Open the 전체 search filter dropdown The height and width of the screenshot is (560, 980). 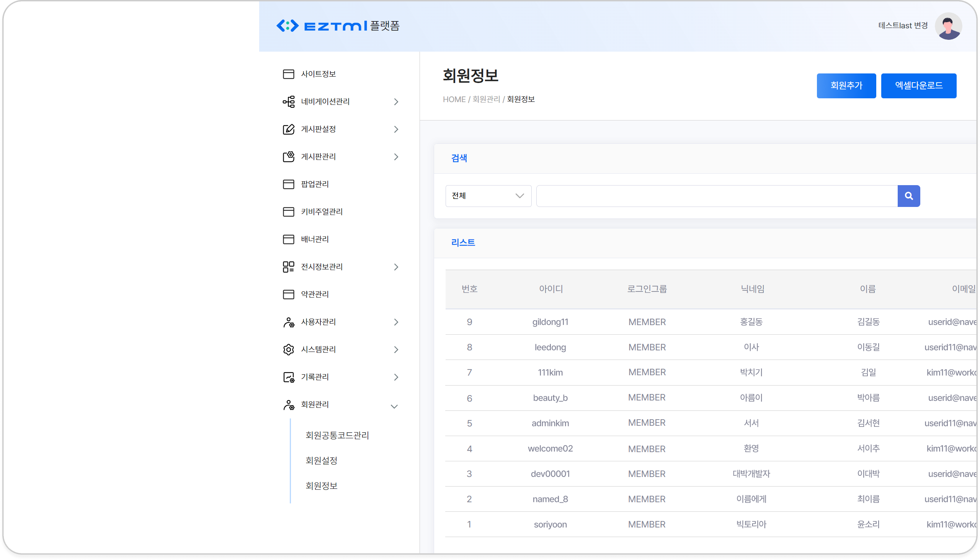(x=488, y=196)
